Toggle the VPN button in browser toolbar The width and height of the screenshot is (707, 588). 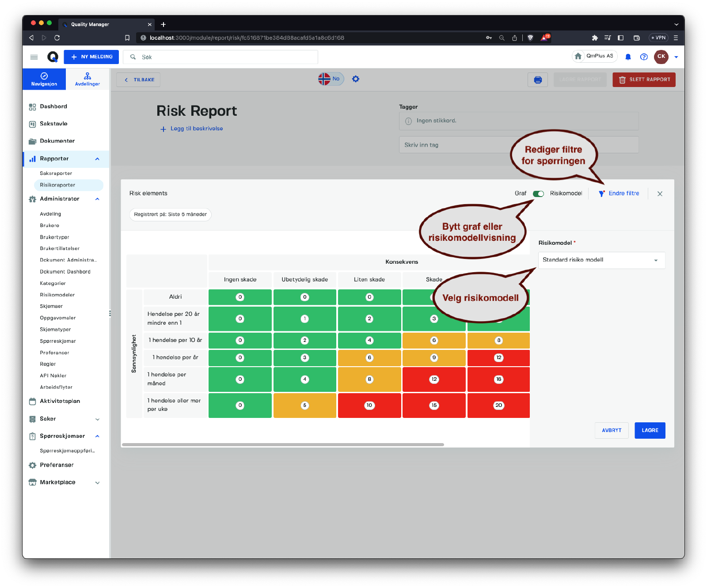(658, 38)
